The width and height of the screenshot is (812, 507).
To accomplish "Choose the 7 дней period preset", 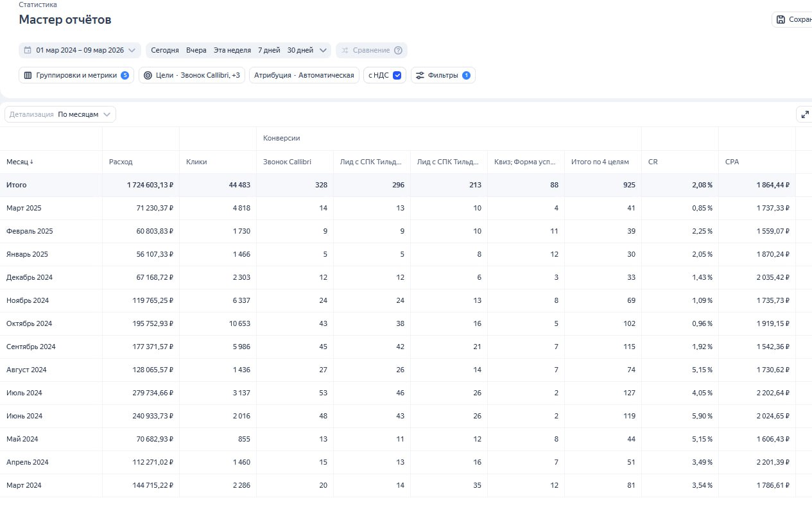I will (x=269, y=50).
